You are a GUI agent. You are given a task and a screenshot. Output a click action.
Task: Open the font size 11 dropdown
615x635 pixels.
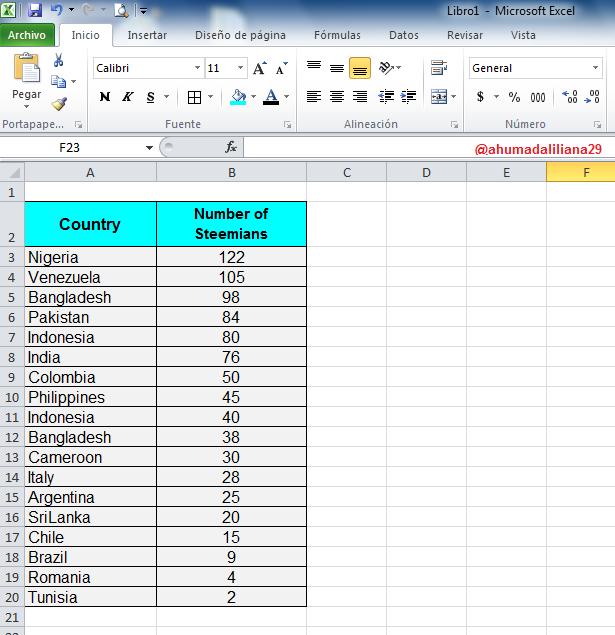coord(240,68)
